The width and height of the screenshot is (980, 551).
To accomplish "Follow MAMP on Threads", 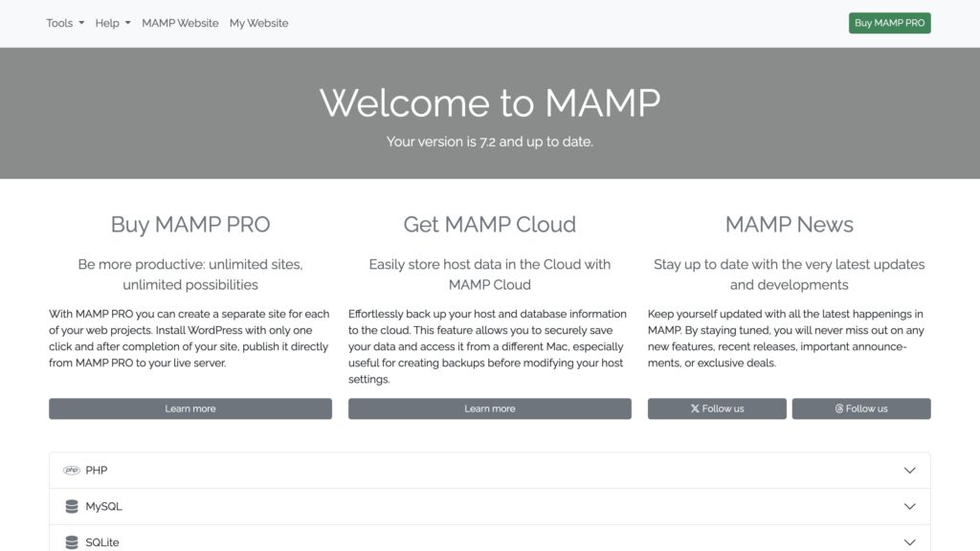I will tap(861, 408).
